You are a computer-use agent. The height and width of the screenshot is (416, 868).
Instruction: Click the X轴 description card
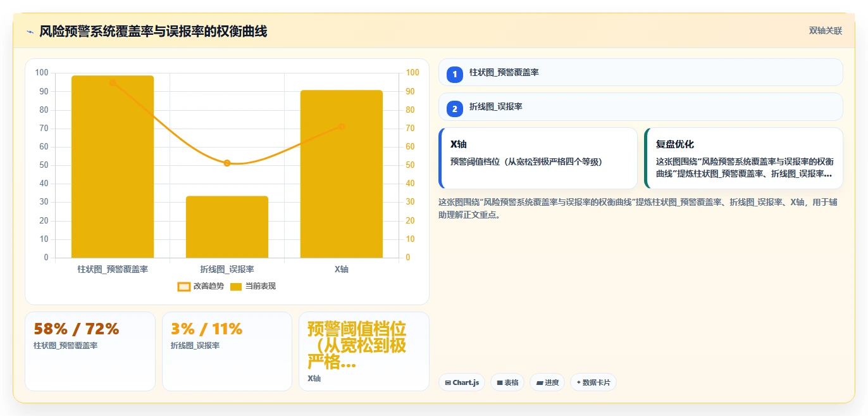point(538,158)
